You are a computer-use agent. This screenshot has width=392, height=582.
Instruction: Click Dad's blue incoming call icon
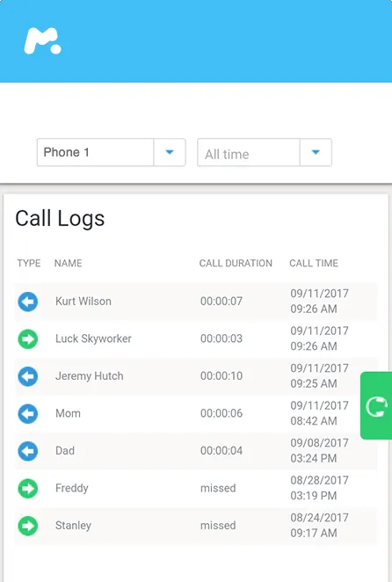(28, 451)
